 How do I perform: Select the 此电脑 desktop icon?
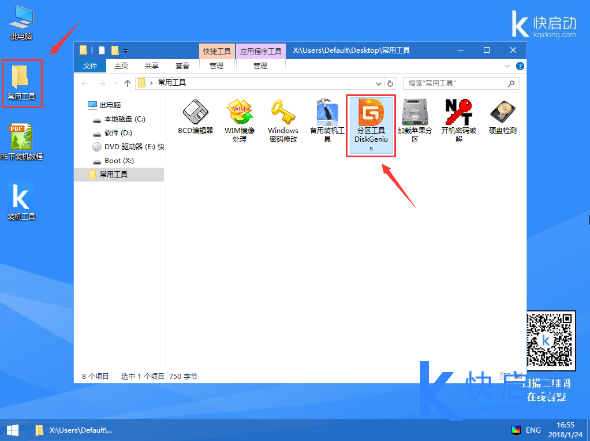pos(21,23)
